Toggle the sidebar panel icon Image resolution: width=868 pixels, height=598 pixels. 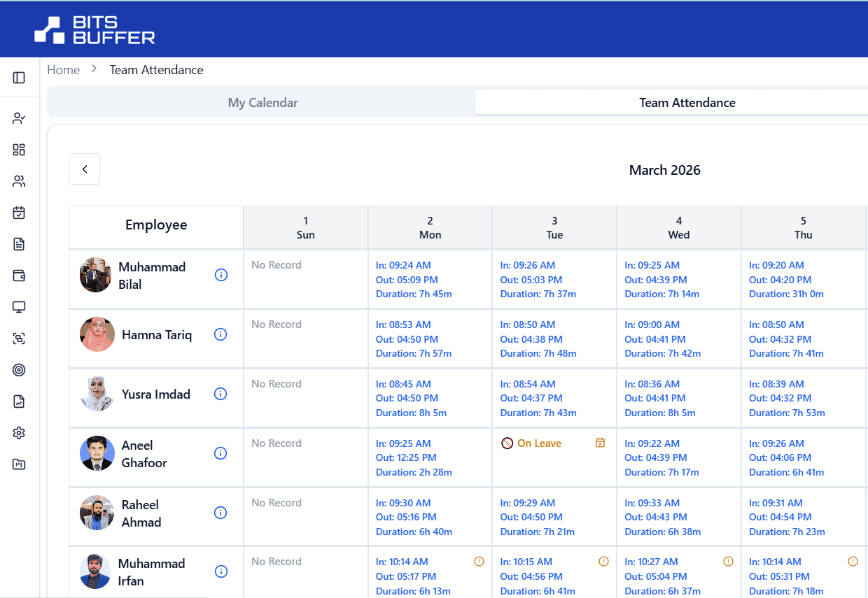[19, 78]
